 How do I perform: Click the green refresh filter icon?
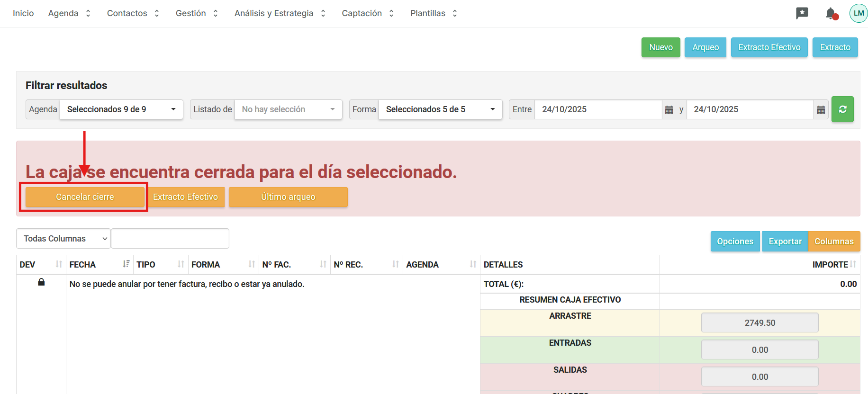842,109
